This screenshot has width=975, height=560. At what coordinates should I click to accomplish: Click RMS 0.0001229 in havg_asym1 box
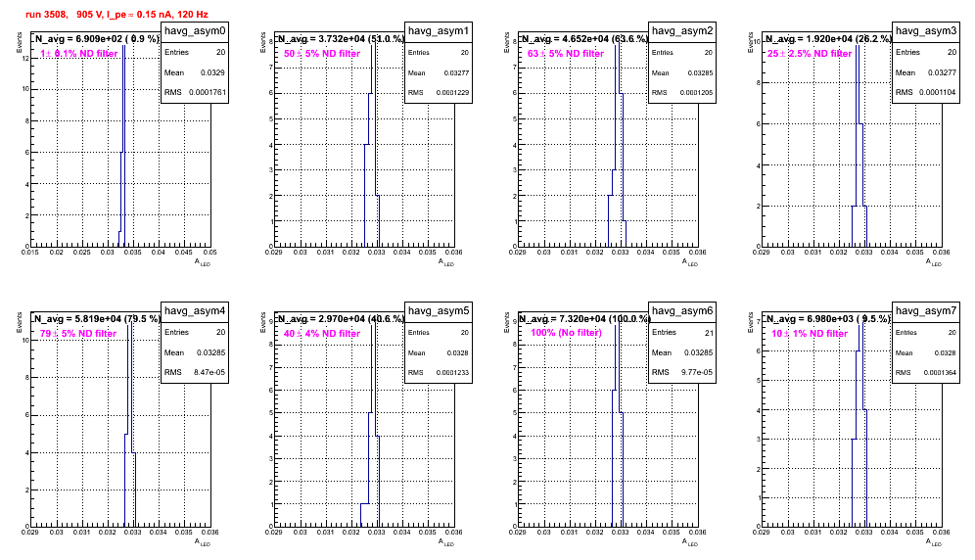point(439,93)
